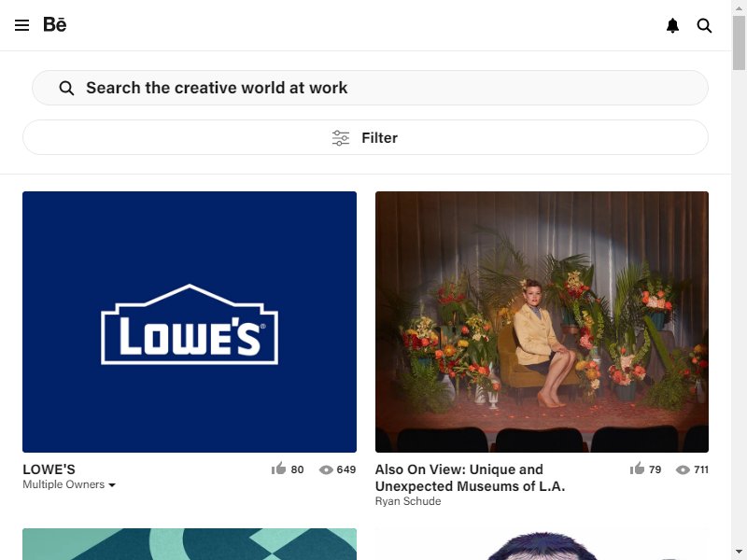Click thumbs-up icon on Also On View project
This screenshot has height=560, width=747.
(x=637, y=469)
